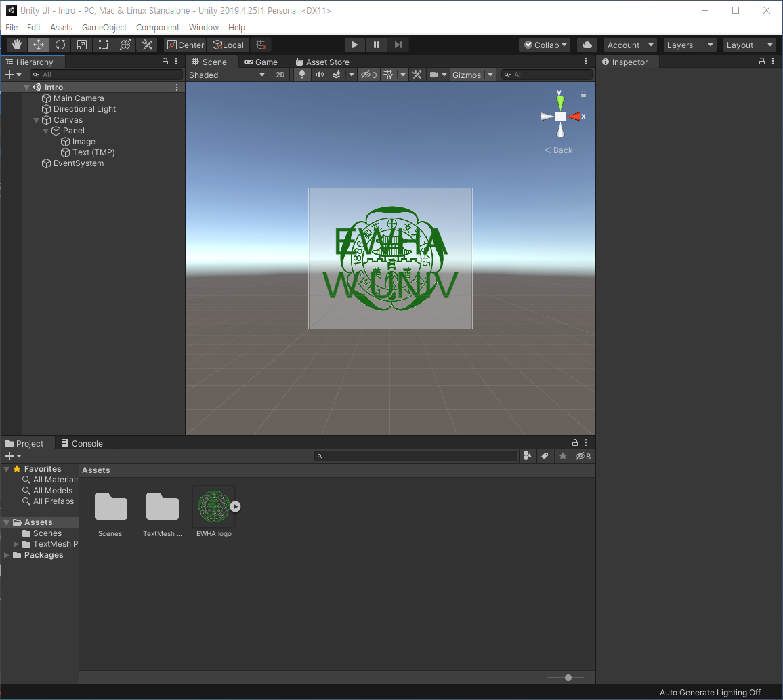Open Shaded draw mode dropdown

coord(227,75)
